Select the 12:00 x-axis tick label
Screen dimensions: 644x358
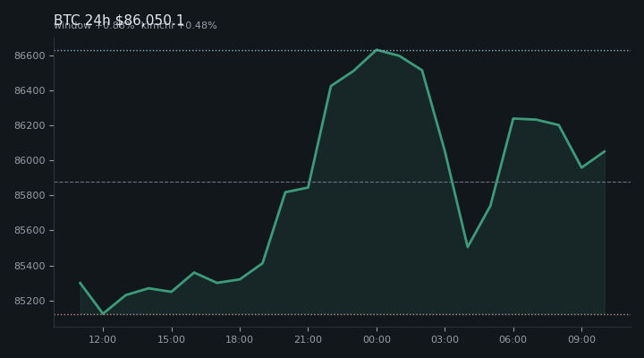[103, 339]
